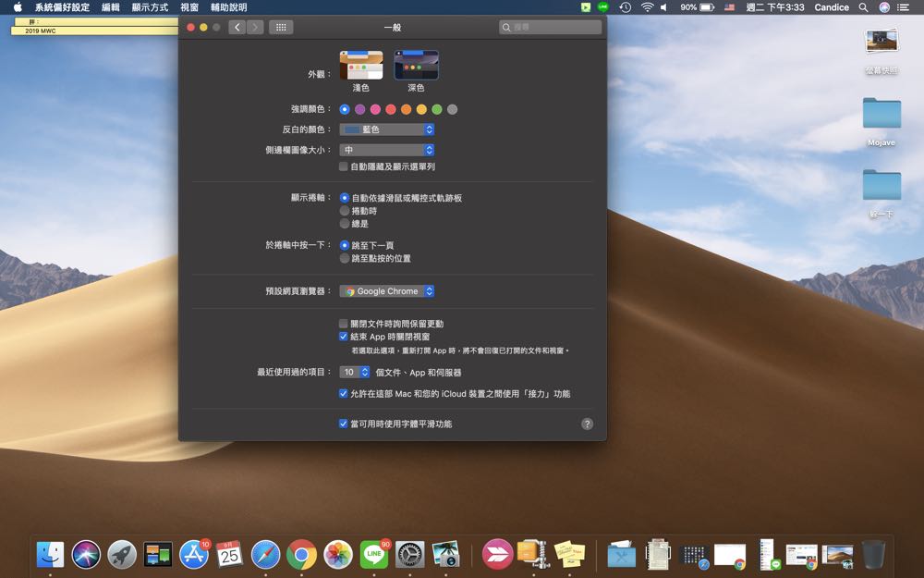Click the show-all grid icon in toolbar
This screenshot has width=924, height=578.
click(x=281, y=28)
